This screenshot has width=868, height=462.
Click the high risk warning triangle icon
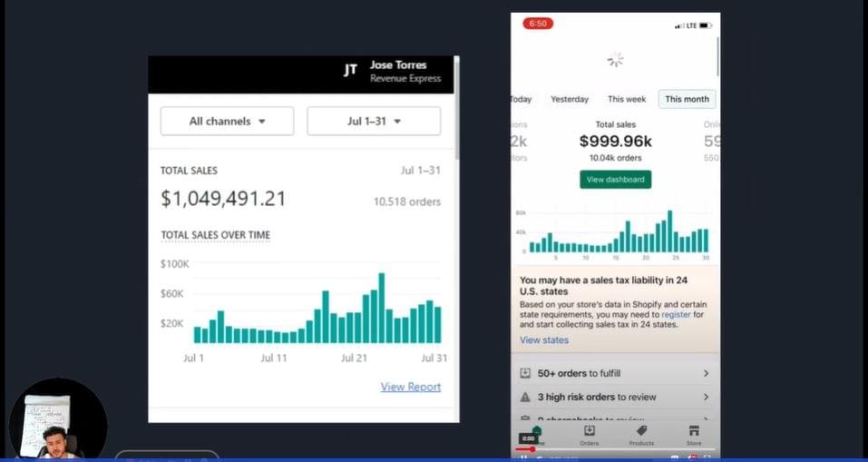coord(525,397)
